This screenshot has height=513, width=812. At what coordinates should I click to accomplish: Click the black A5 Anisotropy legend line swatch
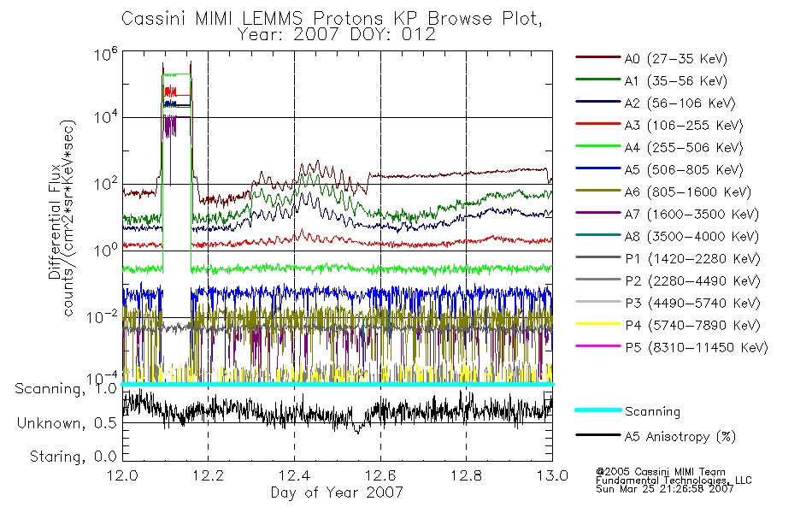[597, 434]
